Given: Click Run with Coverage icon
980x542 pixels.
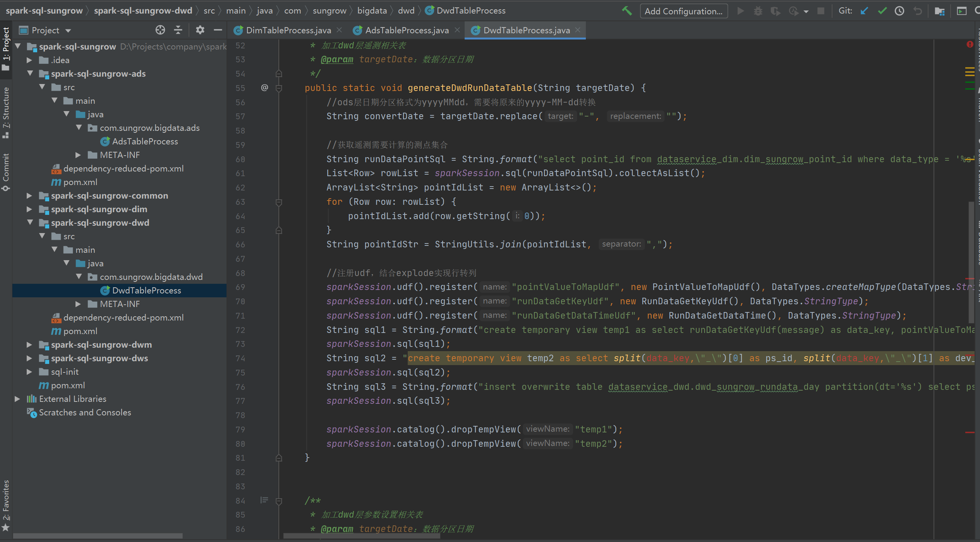Looking at the screenshot, I should tap(775, 11).
